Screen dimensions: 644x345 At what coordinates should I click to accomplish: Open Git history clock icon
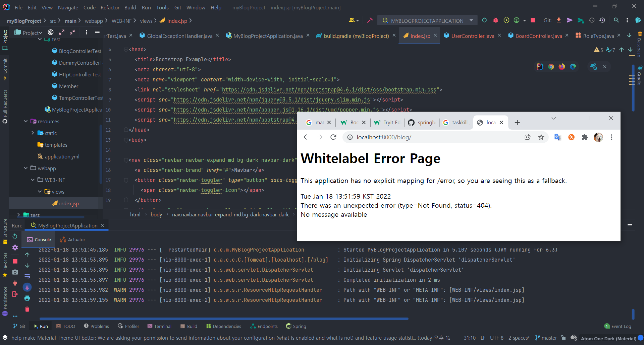point(592,20)
